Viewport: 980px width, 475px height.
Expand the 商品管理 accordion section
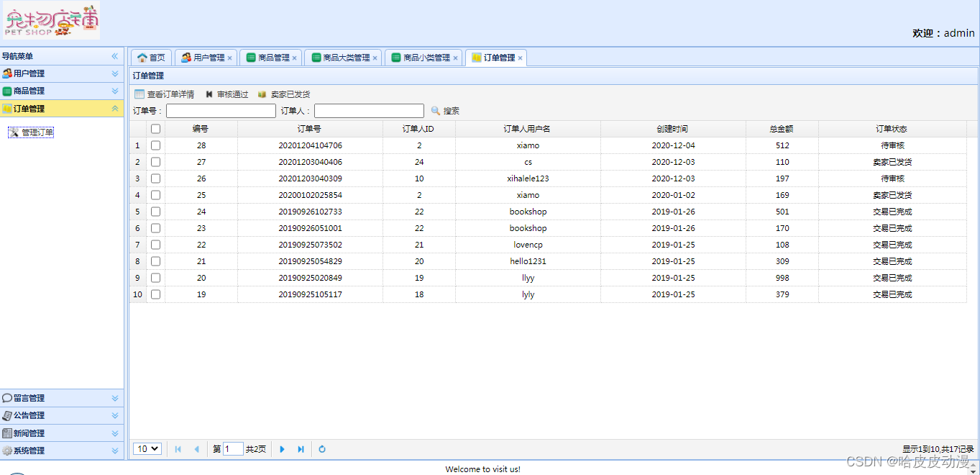(x=114, y=91)
